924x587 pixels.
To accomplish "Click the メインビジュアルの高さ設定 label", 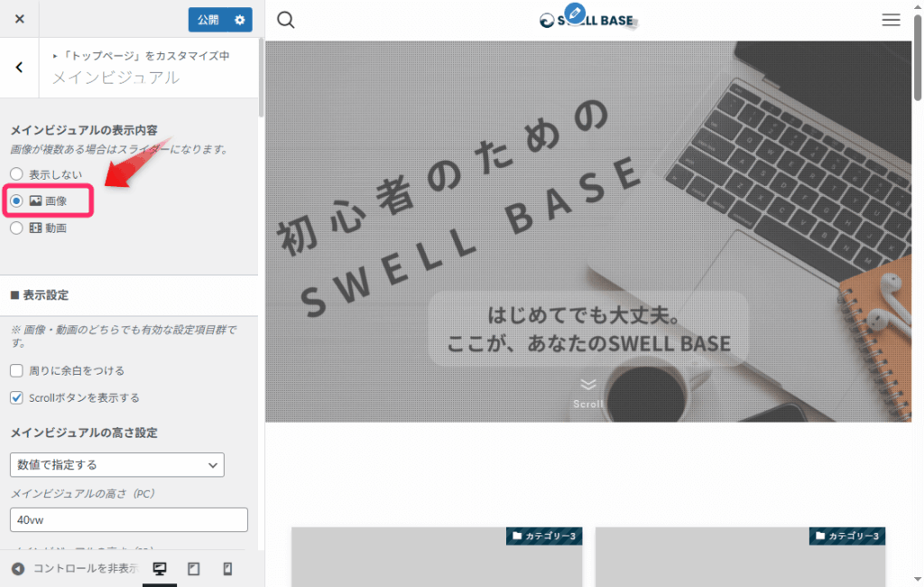I will click(x=84, y=433).
